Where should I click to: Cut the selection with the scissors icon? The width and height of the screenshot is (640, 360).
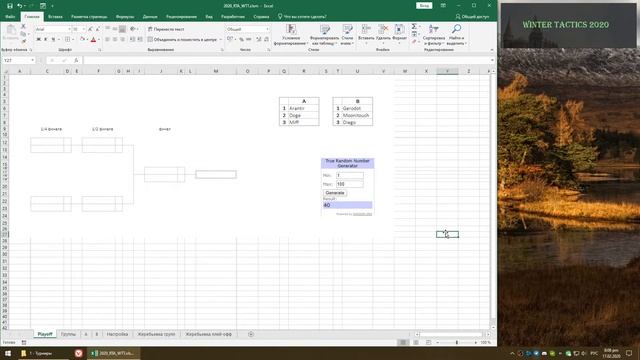click(x=23, y=27)
